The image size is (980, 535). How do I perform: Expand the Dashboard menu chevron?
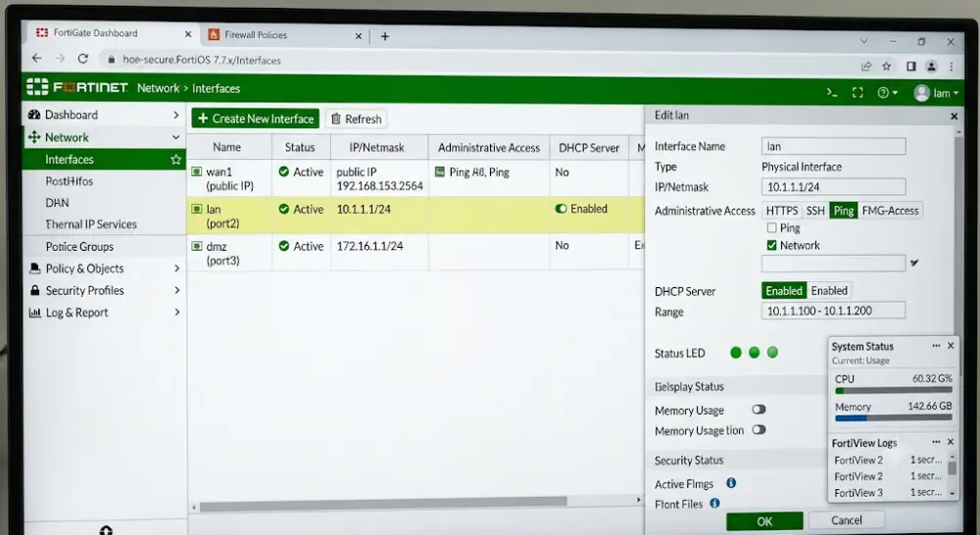coord(175,115)
